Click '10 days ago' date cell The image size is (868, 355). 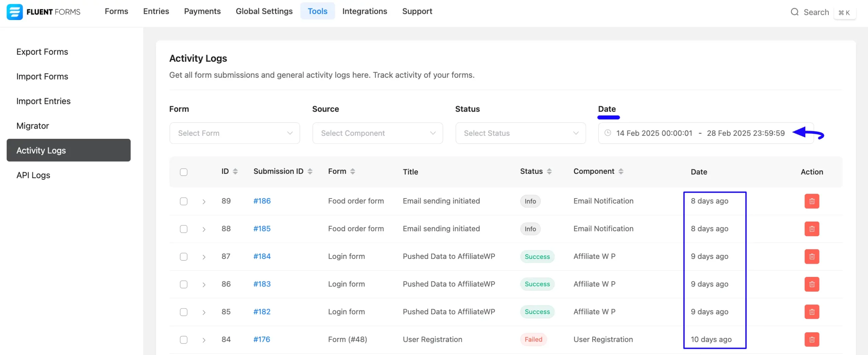point(711,339)
